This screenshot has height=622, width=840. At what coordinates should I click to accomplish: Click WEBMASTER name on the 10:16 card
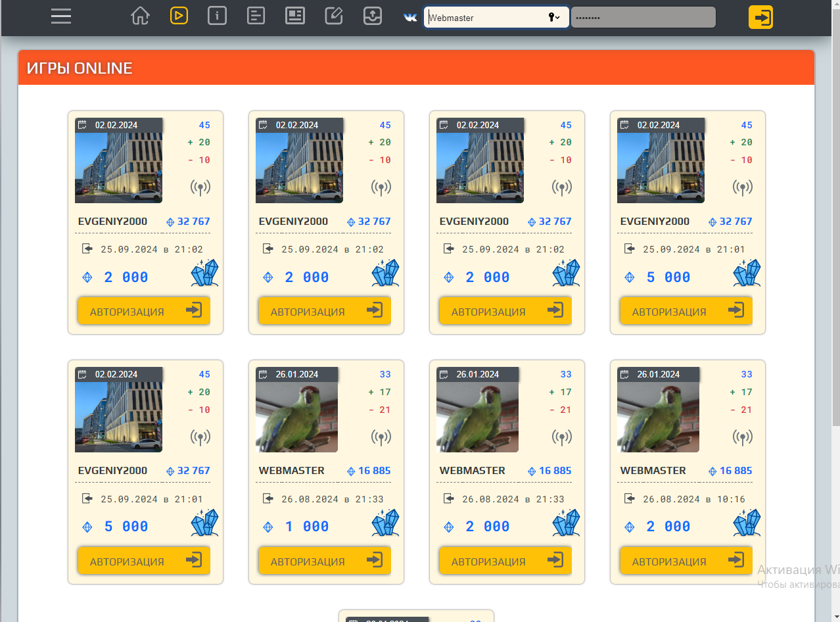[653, 471]
